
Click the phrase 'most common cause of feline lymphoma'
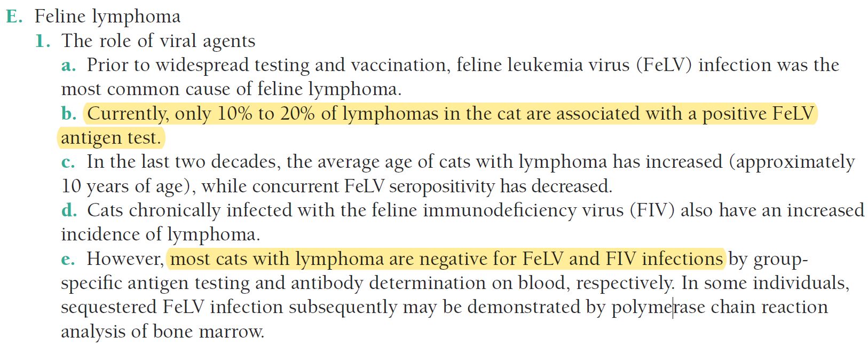pos(230,90)
